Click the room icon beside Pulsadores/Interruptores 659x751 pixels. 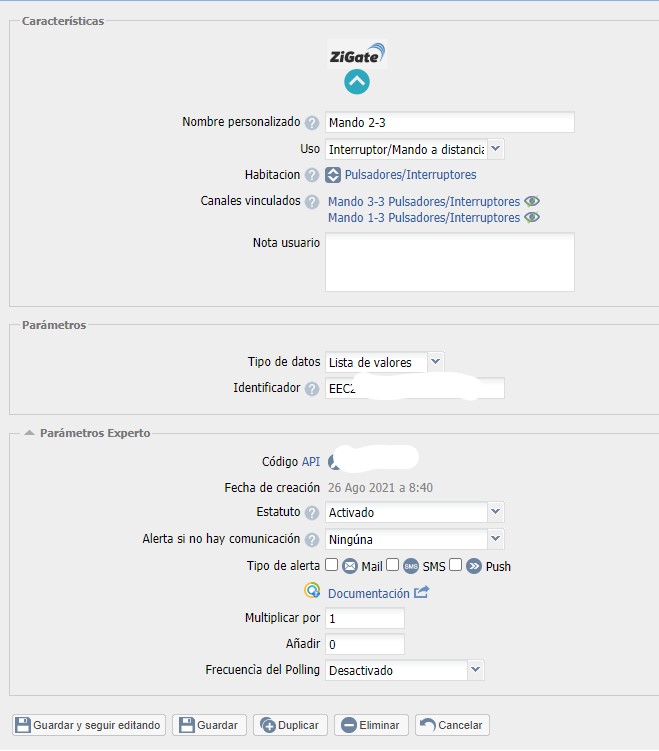[334, 175]
